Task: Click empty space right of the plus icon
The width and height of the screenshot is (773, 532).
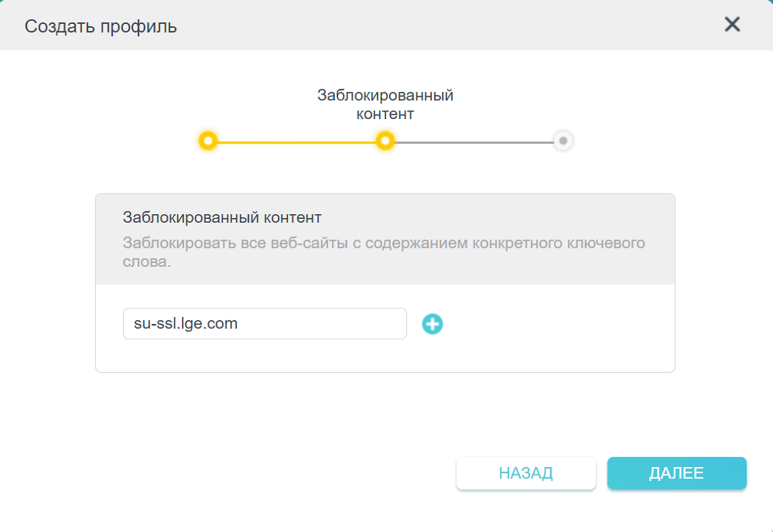Action: (x=555, y=324)
